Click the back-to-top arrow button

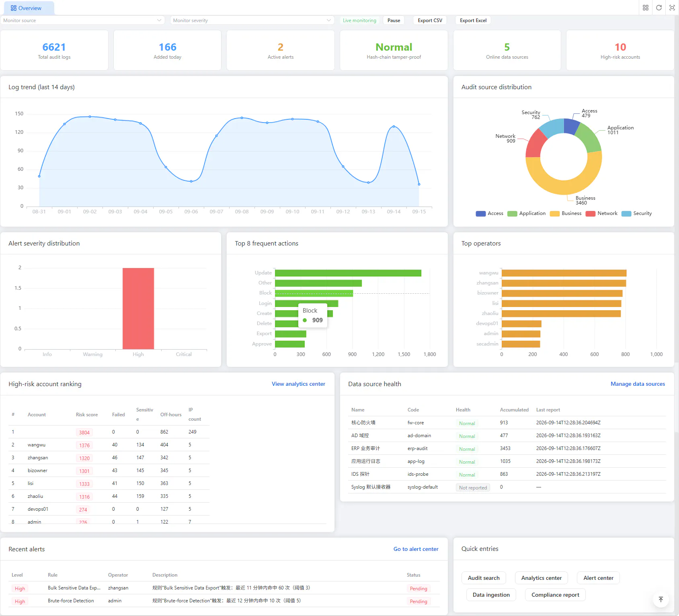661,600
